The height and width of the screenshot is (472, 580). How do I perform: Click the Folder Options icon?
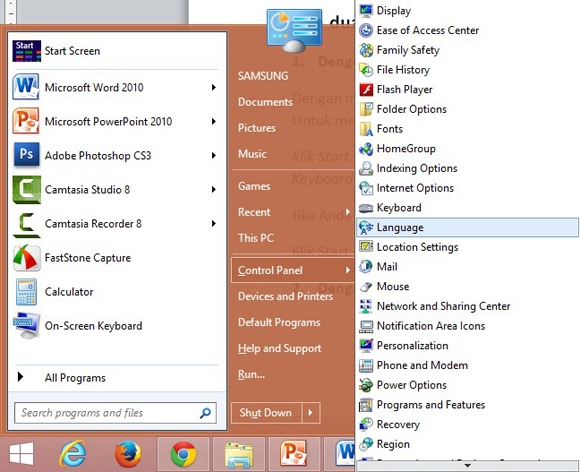366,109
